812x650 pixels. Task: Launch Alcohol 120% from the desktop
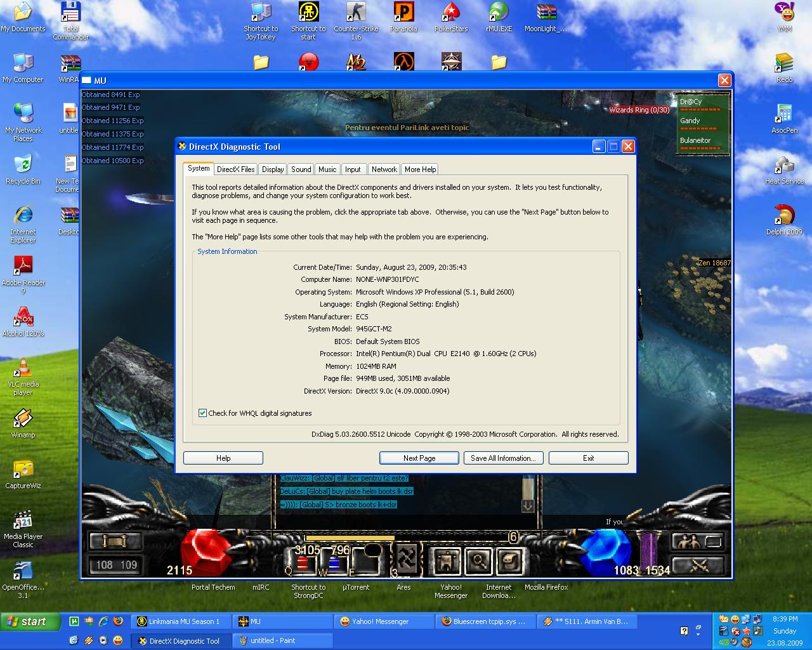click(x=23, y=322)
